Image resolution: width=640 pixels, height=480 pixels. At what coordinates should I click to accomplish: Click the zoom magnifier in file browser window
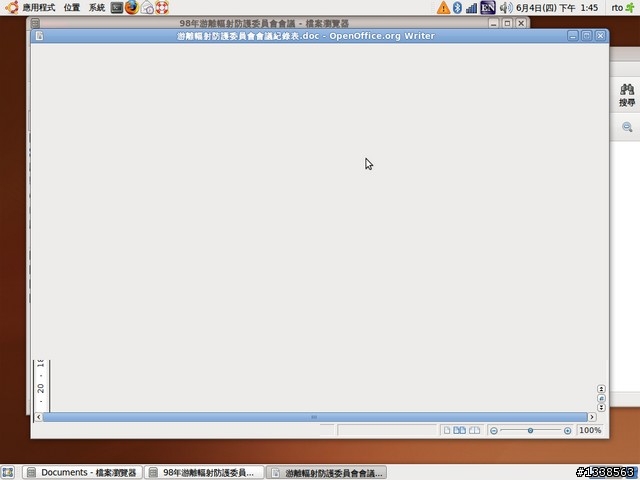click(627, 127)
